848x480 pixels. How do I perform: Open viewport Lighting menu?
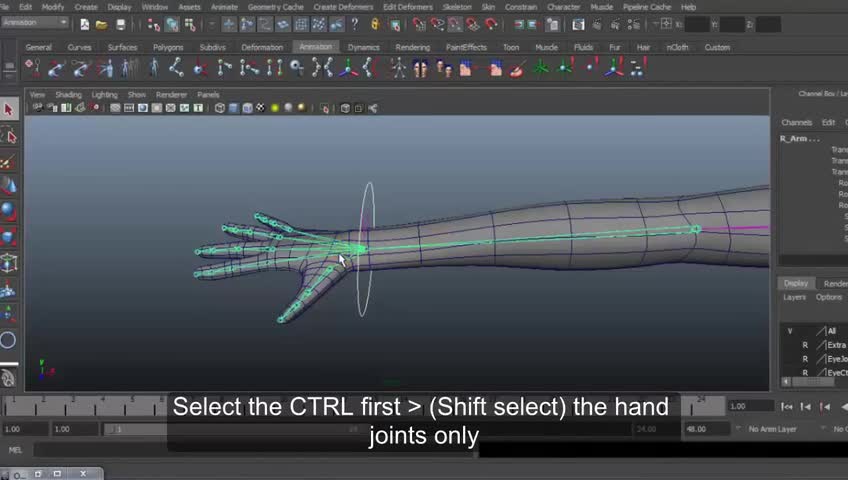[x=104, y=95]
